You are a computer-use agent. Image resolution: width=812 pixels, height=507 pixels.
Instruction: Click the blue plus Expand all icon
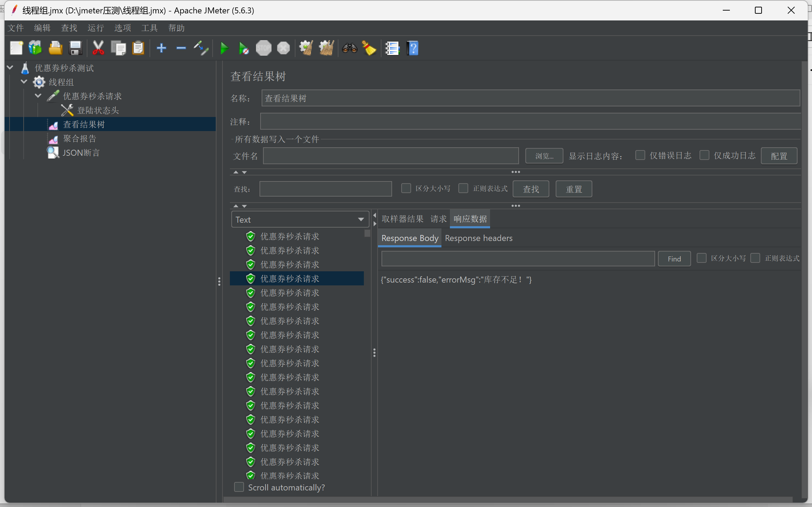click(x=161, y=48)
